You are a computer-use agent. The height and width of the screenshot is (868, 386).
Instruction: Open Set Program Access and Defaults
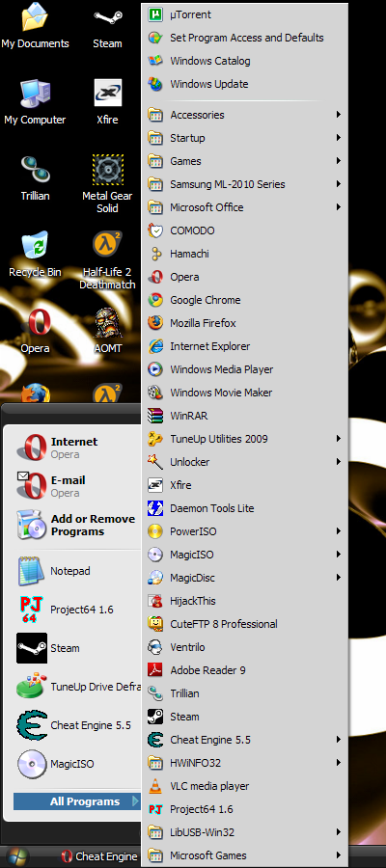pyautogui.click(x=245, y=38)
